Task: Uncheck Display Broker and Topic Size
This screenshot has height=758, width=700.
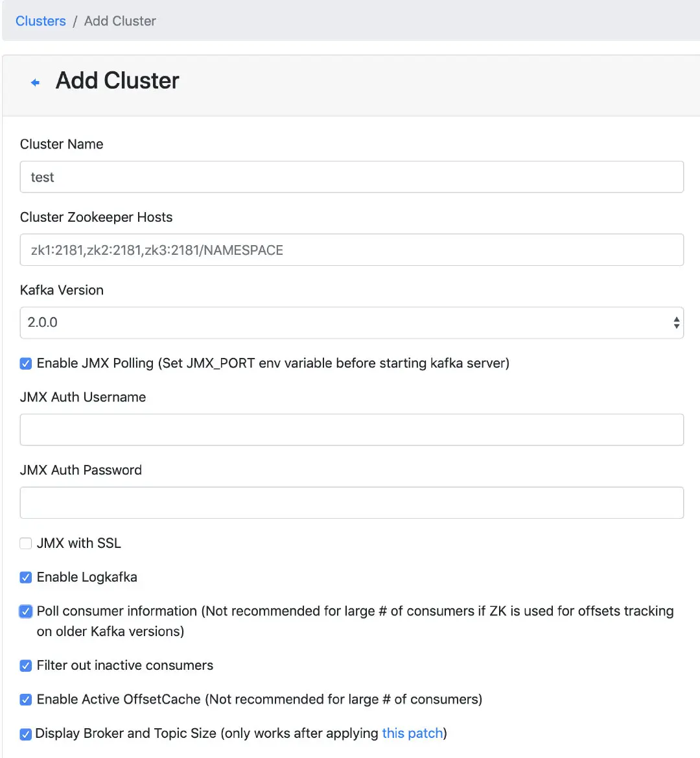Action: (26, 734)
